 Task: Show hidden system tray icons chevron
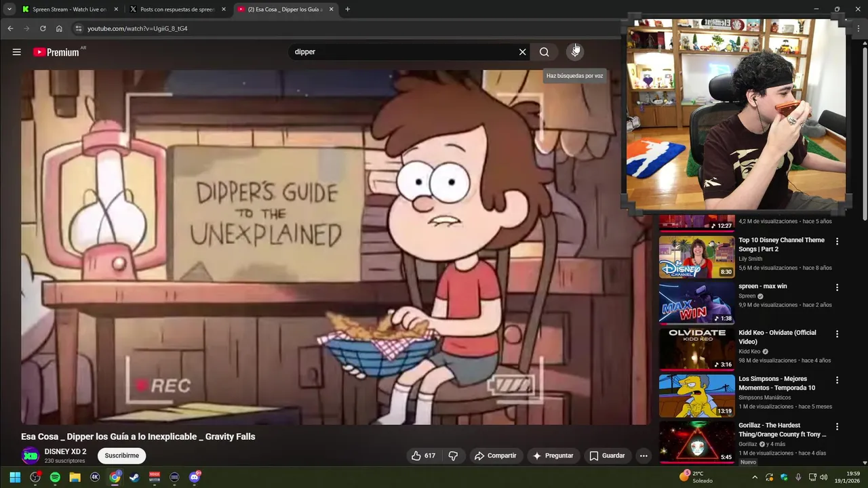tap(755, 477)
